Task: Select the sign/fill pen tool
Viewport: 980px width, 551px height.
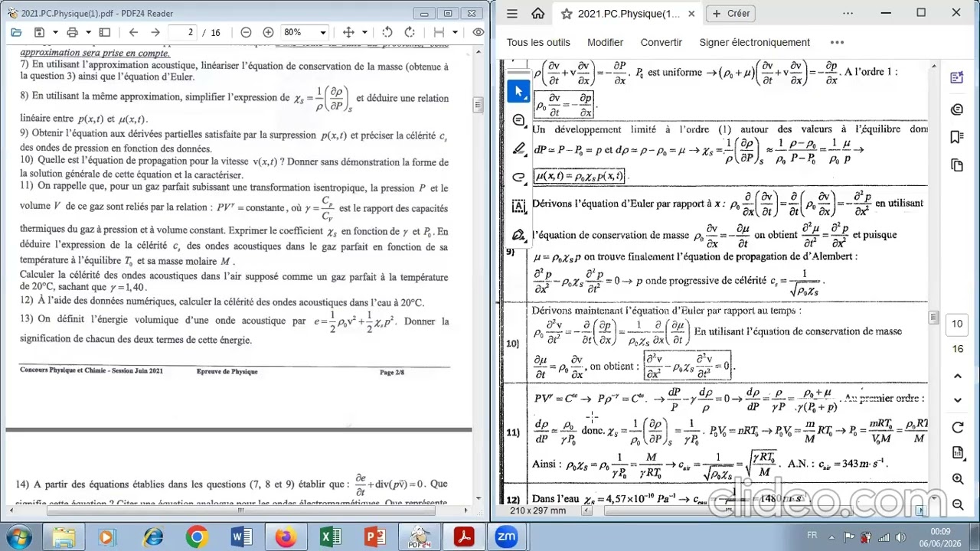Action: pos(518,234)
